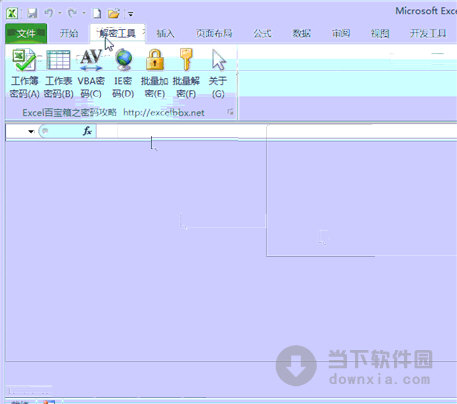Open the 关于(G) about item

click(x=218, y=73)
